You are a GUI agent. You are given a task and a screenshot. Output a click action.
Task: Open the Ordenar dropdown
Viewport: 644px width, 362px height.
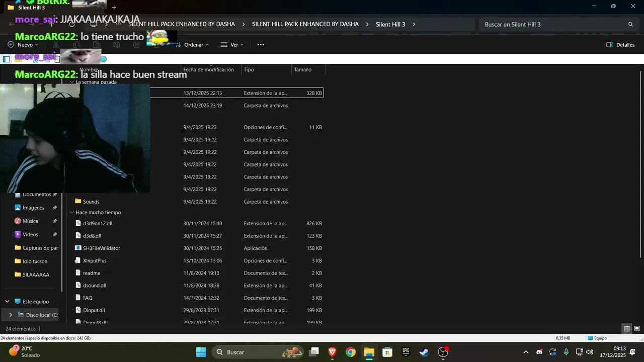click(x=192, y=45)
